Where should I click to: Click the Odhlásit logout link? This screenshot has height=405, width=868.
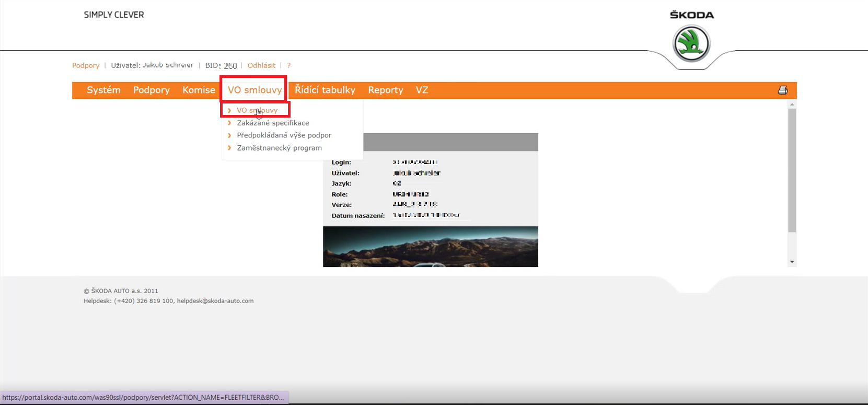261,65
